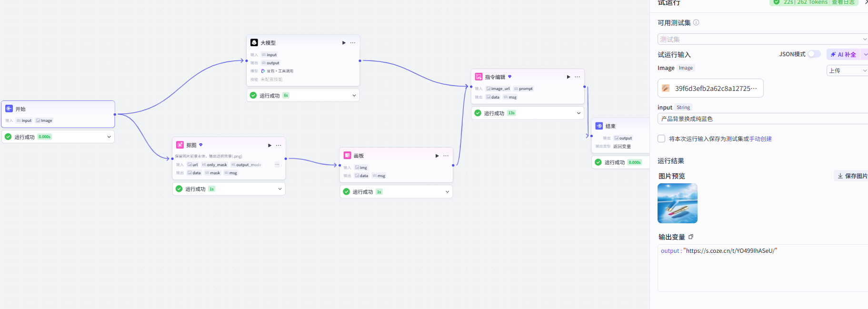868x309 pixels.
Task: Click info icon beside 可用测试集
Action: tap(696, 22)
